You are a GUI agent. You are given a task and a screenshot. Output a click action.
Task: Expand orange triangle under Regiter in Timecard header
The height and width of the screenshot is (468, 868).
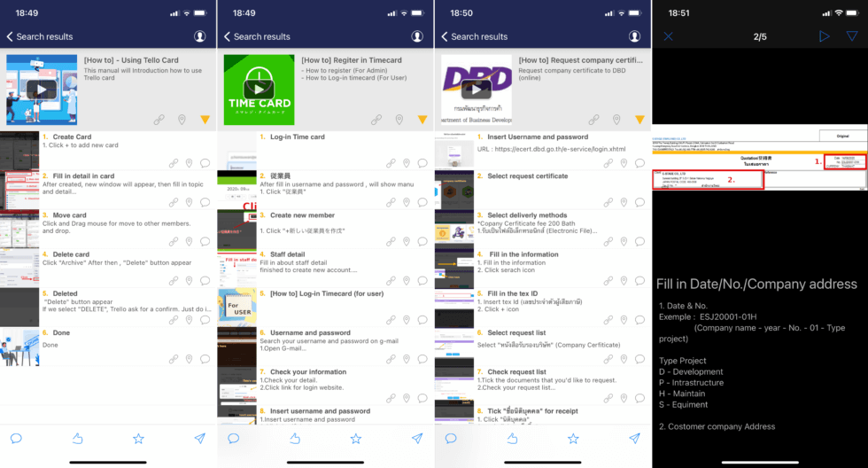(422, 120)
